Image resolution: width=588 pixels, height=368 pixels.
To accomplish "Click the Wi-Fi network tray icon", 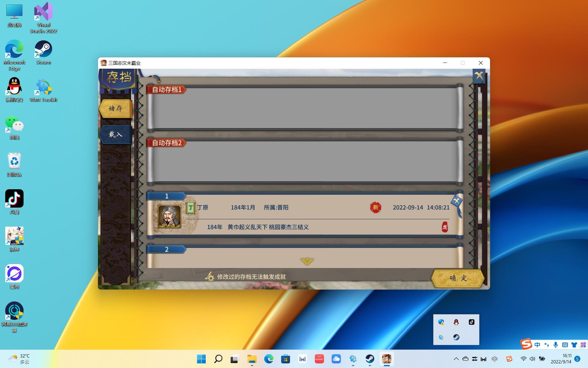I will (523, 359).
